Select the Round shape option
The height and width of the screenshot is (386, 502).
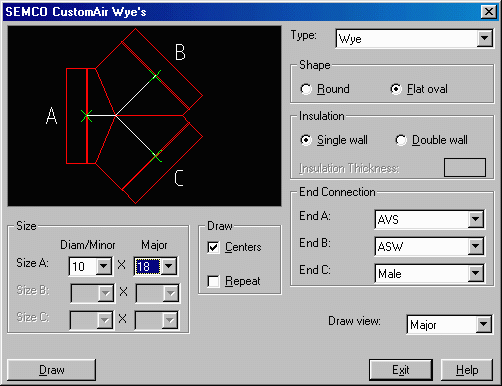pyautogui.click(x=325, y=89)
